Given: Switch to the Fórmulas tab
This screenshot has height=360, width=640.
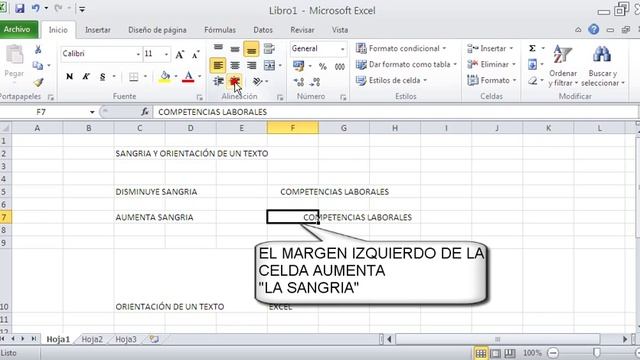Looking at the screenshot, I should click(220, 30).
